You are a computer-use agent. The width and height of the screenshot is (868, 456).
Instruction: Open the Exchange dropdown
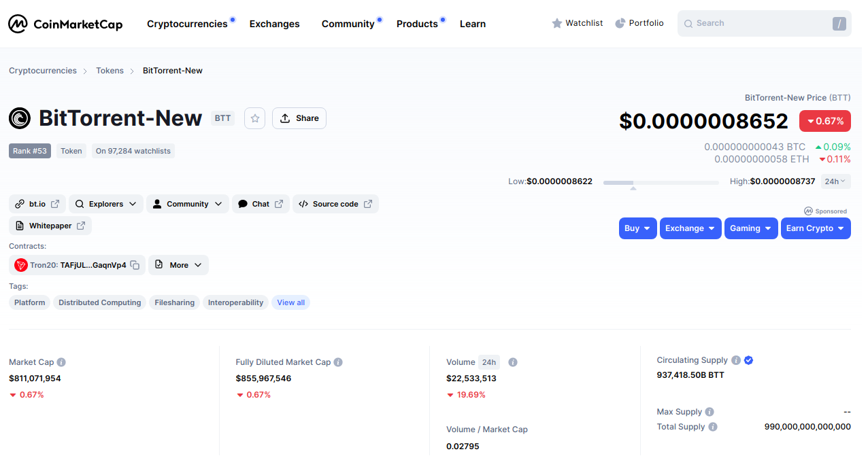tap(690, 228)
